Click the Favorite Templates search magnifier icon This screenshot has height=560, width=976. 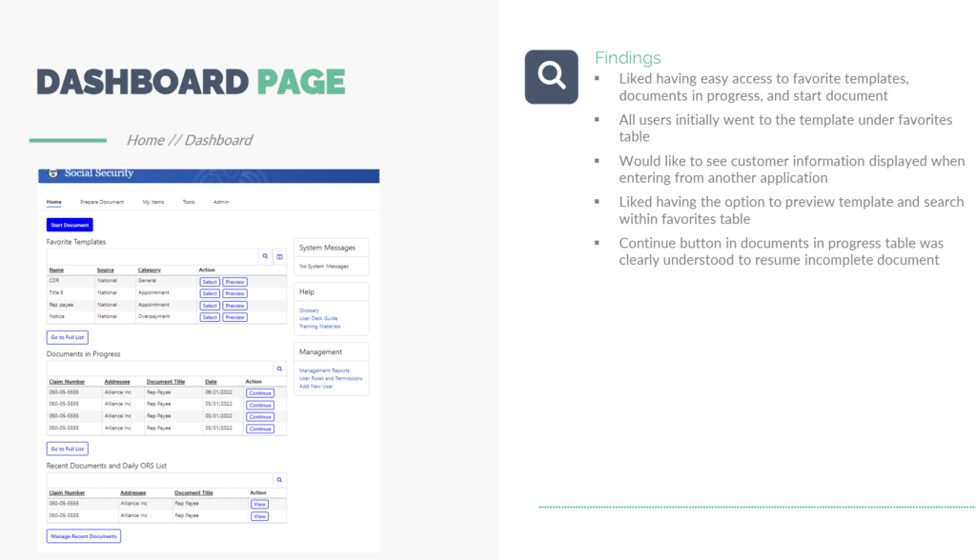pos(266,257)
